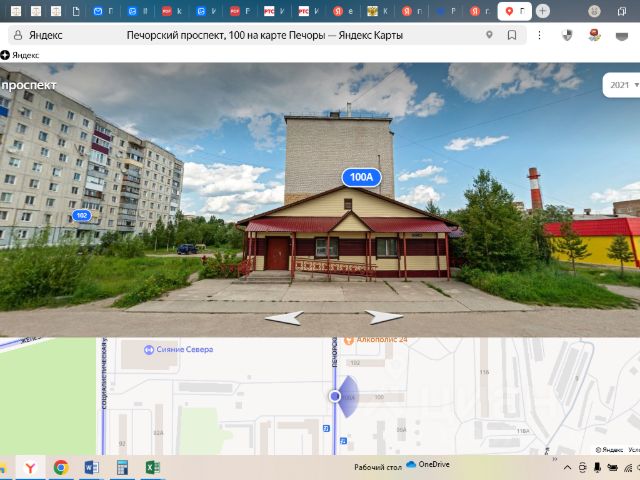Switch to the tab with dark blue dot icon

coord(440,11)
